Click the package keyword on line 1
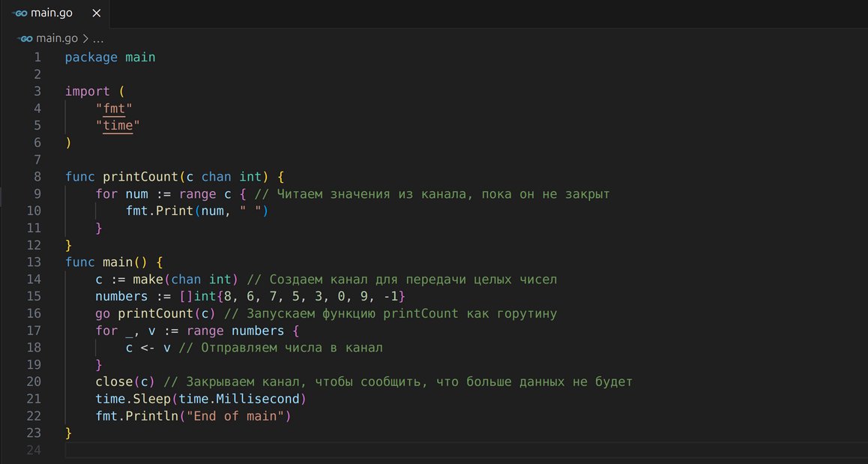 click(91, 57)
